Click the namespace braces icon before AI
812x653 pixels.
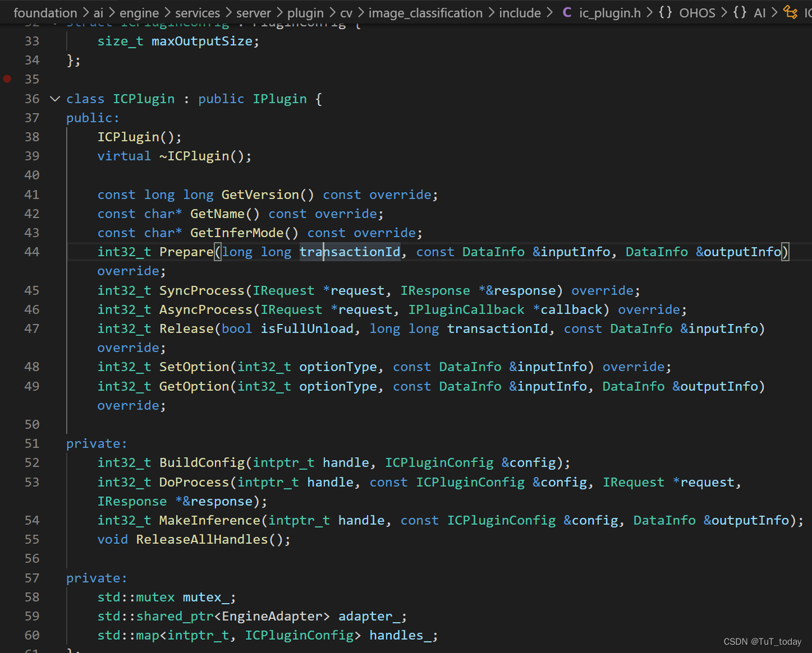click(740, 13)
